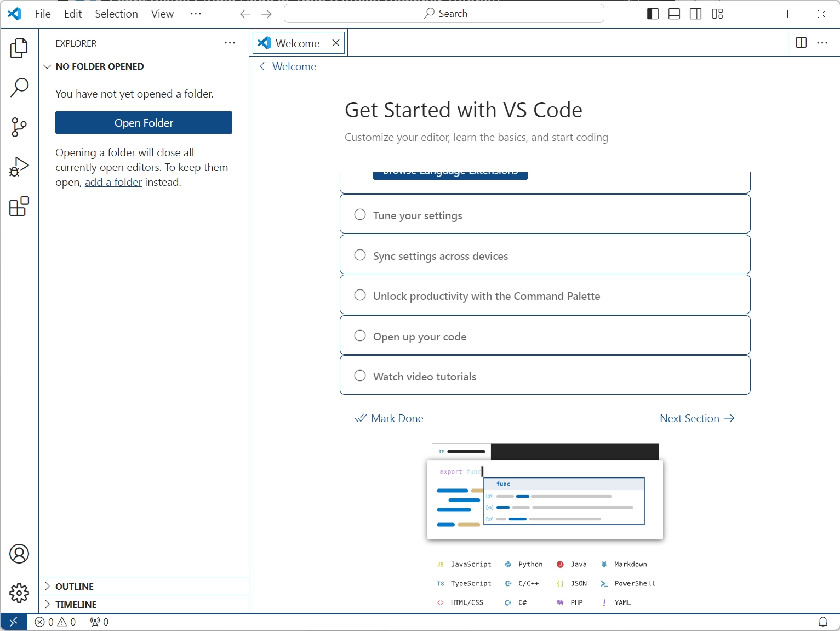
Task: Open the Search view
Action: pos(19,87)
